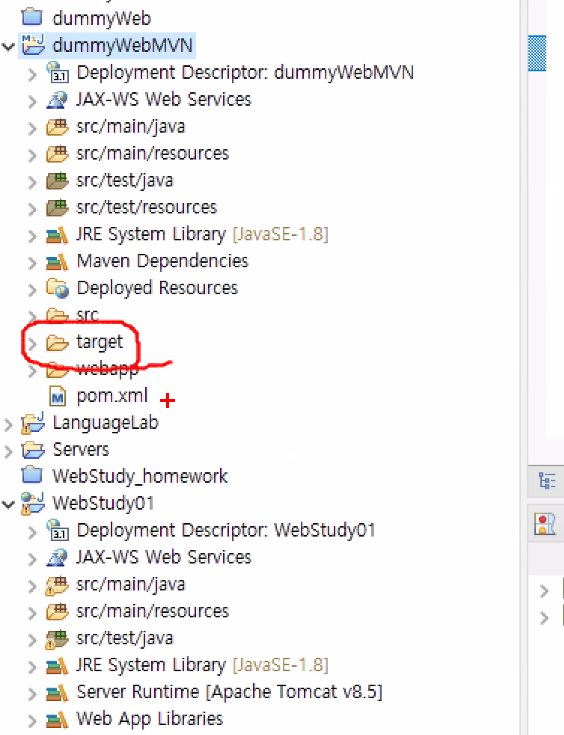564x735 pixels.
Task: Expand the LanguageLab project
Action: 8,424
